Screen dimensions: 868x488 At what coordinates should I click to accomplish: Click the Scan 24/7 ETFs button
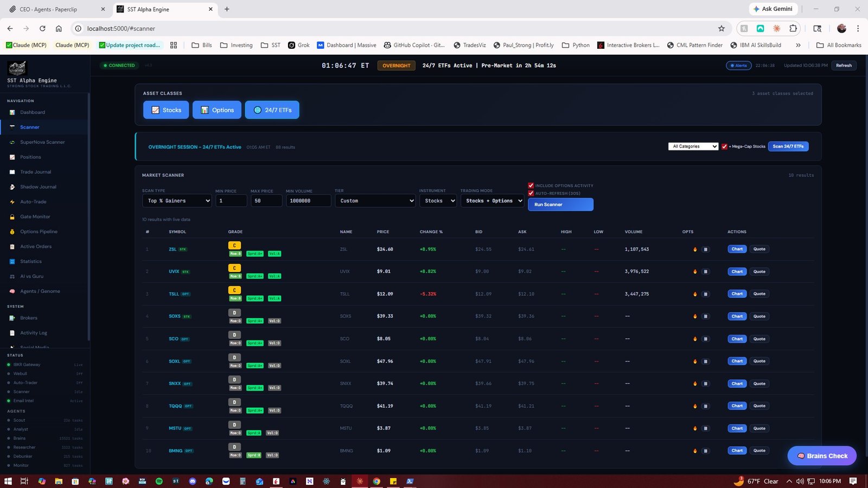788,146
